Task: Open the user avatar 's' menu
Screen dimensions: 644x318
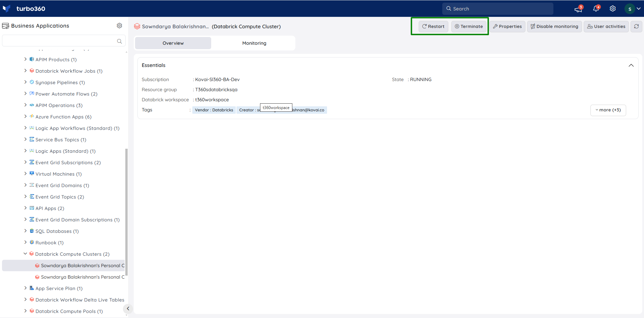Action: pyautogui.click(x=630, y=9)
